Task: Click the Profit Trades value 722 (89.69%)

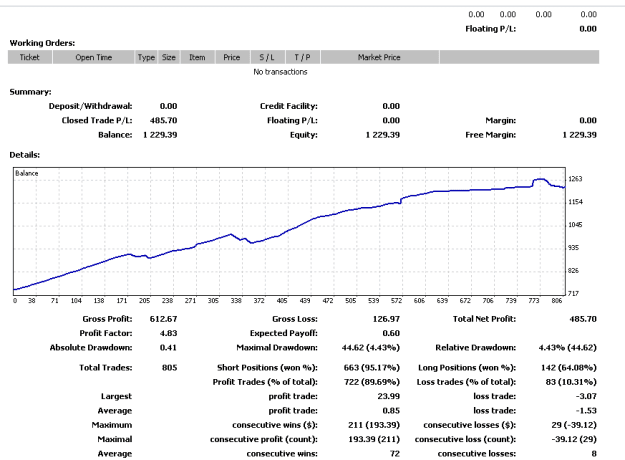Action: (372, 382)
